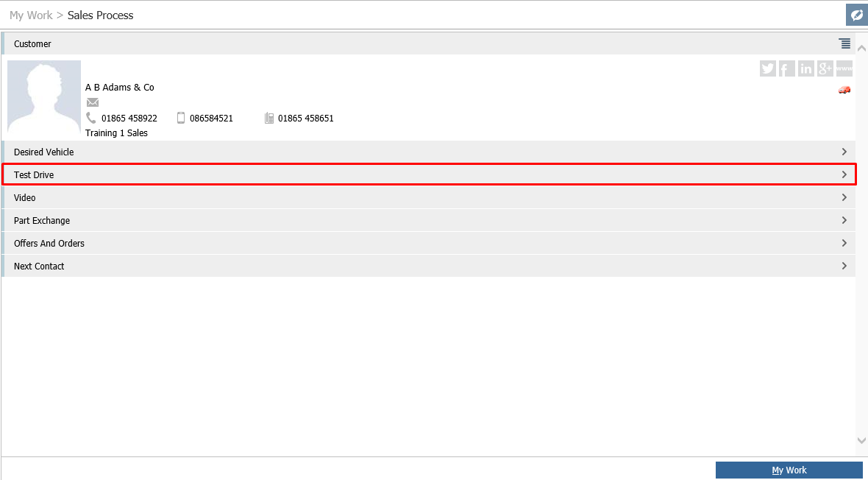This screenshot has height=480, width=868.
Task: Click the email envelope icon
Action: coord(93,102)
